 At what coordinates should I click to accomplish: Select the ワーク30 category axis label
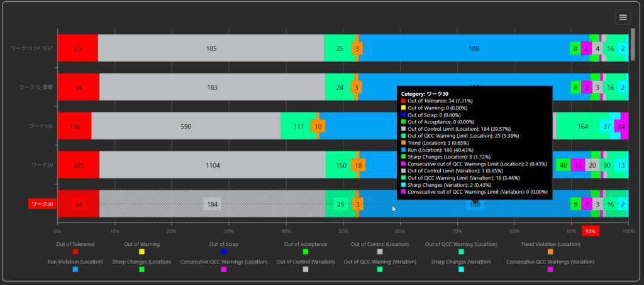point(42,204)
